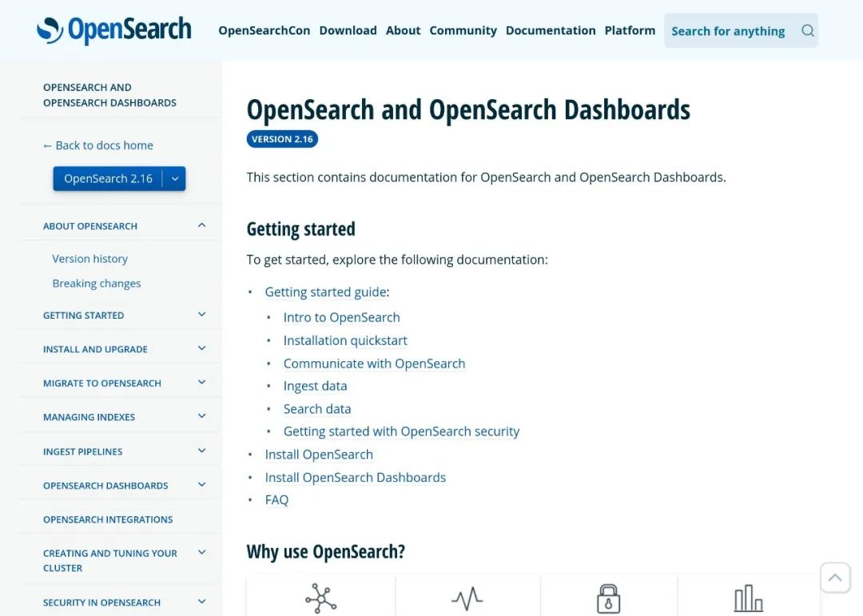Open Getting started with OpenSearch security link

pos(401,431)
